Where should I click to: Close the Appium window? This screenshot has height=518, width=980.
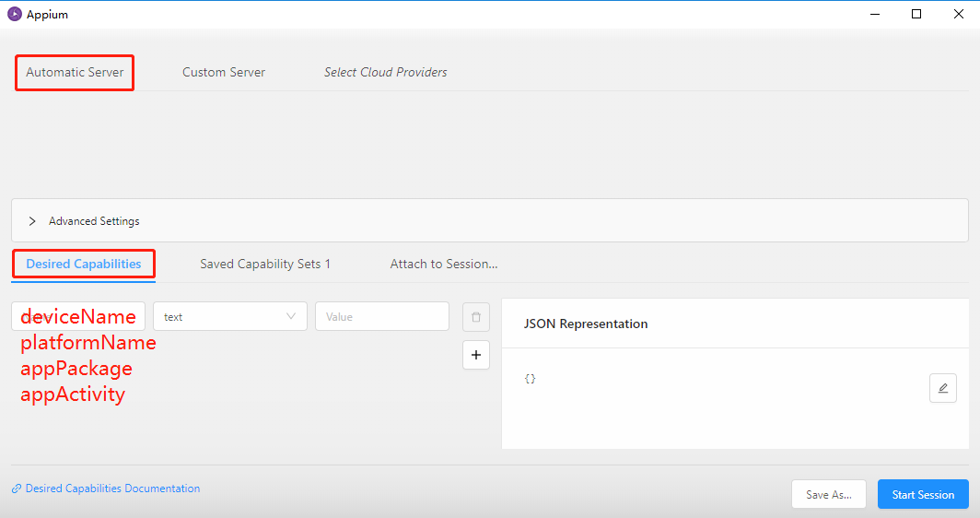959,14
